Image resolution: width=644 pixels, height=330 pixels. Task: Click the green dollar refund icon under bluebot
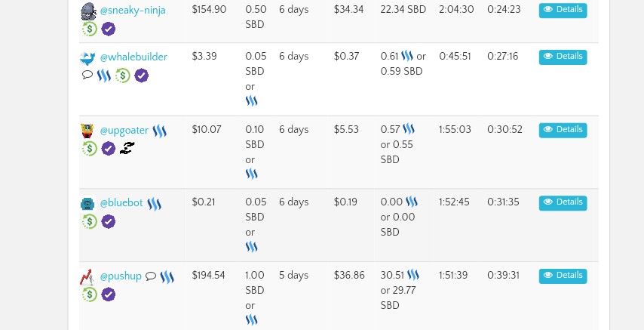89,221
